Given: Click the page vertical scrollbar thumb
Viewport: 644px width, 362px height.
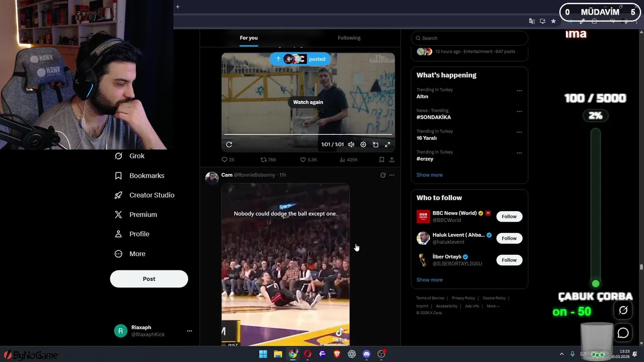Looking at the screenshot, I should coord(641,267).
